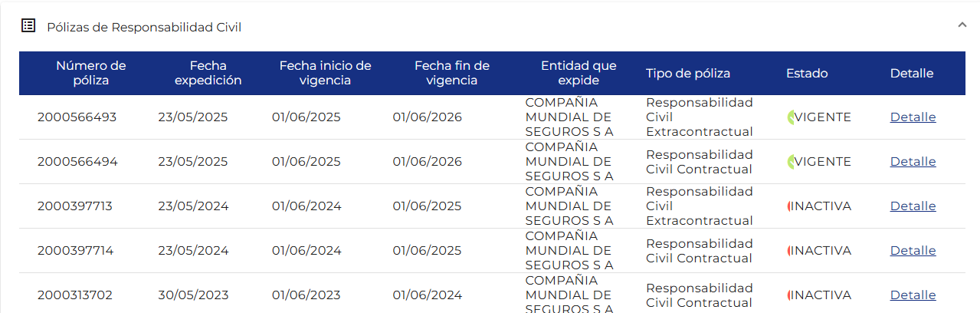Click red INACTIVA icon for policy 2000313702
Image resolution: width=980 pixels, height=313 pixels.
click(x=789, y=295)
